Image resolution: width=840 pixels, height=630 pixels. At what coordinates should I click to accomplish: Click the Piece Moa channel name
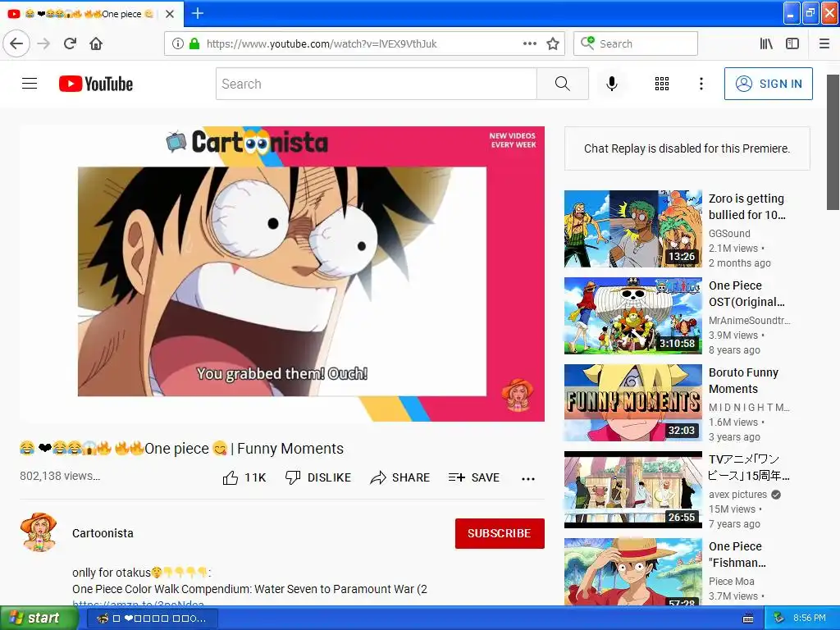[x=731, y=582]
